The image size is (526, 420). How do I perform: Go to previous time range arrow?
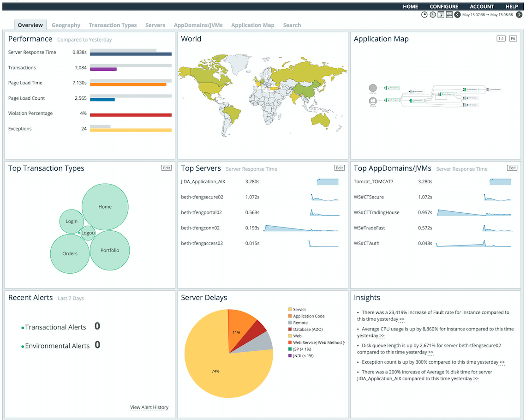tap(458, 15)
